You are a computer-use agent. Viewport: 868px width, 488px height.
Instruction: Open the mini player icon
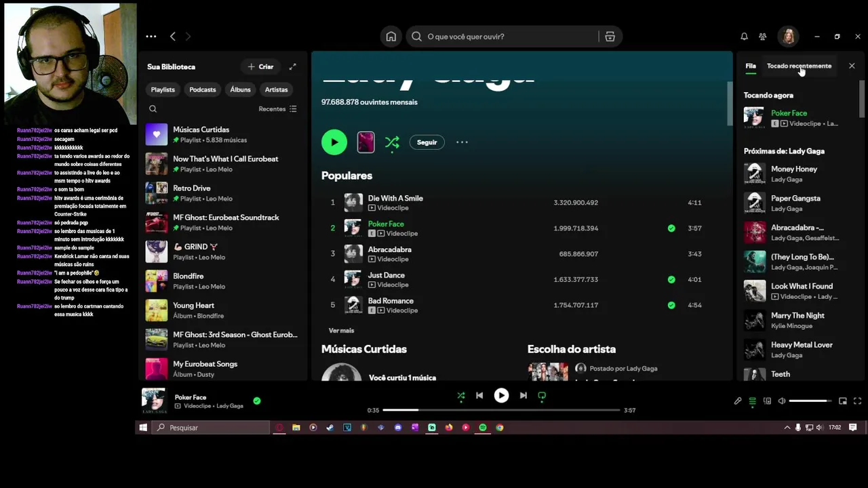tap(843, 401)
